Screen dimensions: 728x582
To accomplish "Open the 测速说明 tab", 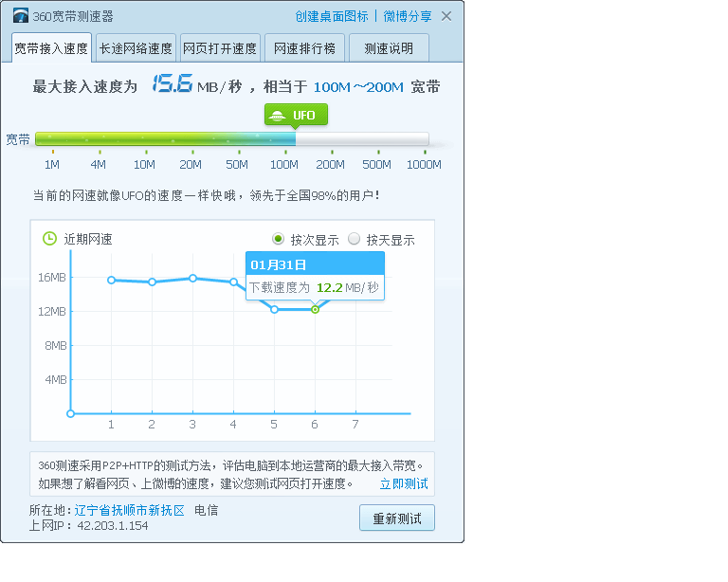I will pos(389,48).
